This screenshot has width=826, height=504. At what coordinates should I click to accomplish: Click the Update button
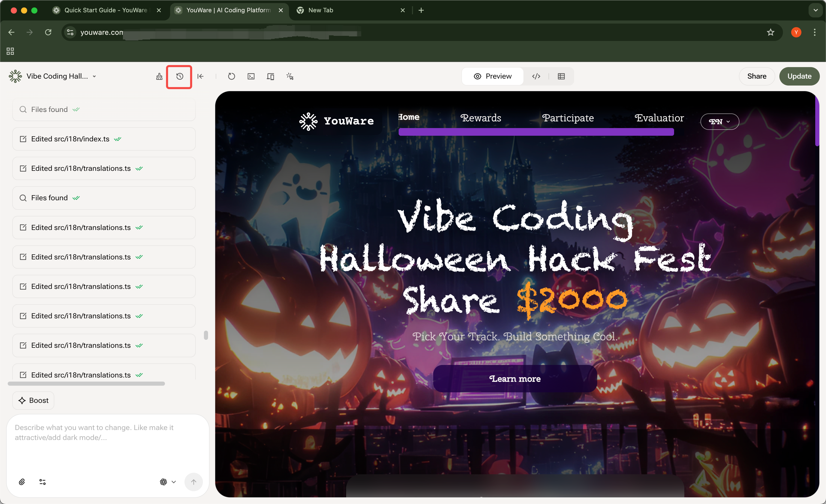[x=799, y=76]
